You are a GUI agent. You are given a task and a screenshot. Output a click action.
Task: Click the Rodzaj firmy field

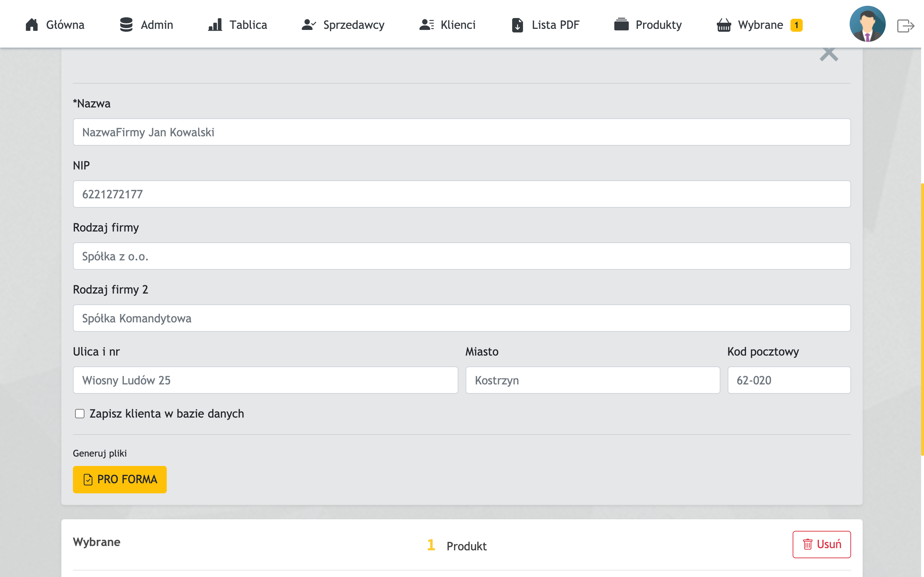(461, 256)
